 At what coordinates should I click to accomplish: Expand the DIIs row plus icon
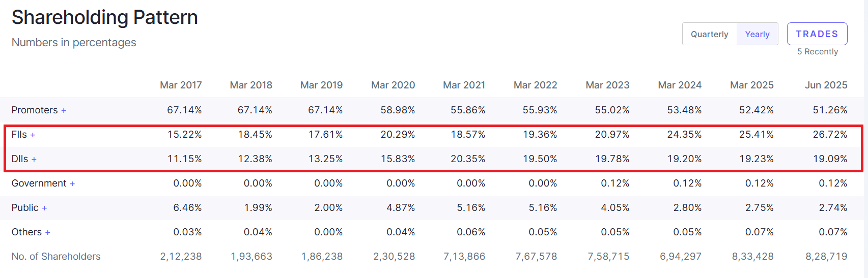tap(34, 160)
